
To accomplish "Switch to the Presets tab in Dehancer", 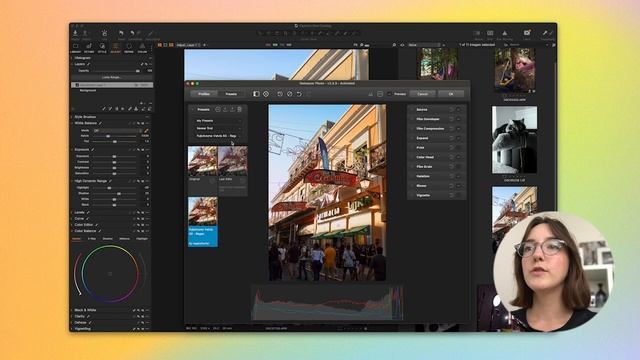I will point(231,94).
